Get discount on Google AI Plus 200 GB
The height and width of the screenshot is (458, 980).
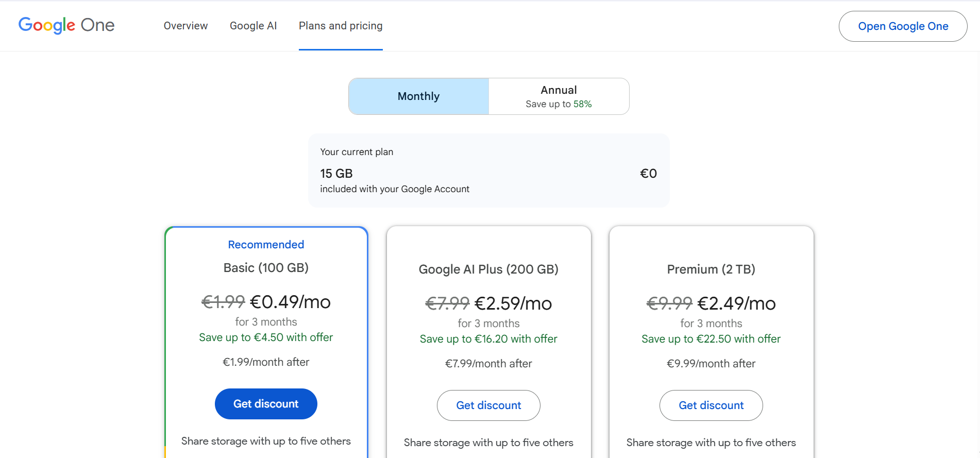point(488,405)
